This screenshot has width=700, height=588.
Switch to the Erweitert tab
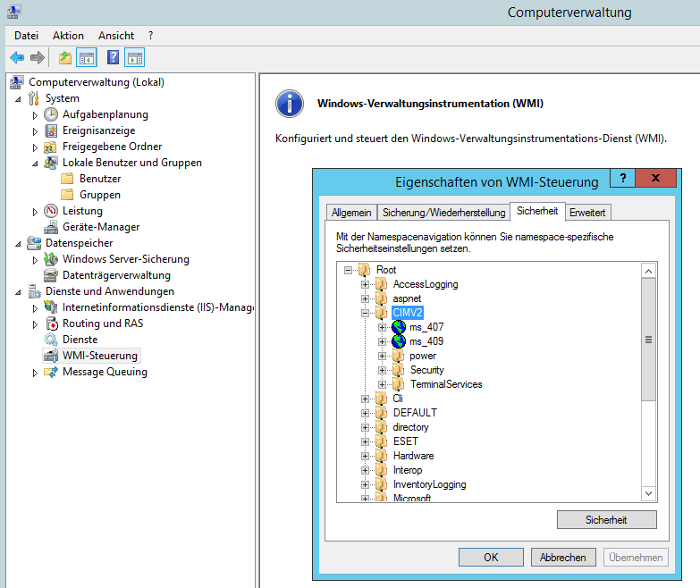pyautogui.click(x=587, y=213)
